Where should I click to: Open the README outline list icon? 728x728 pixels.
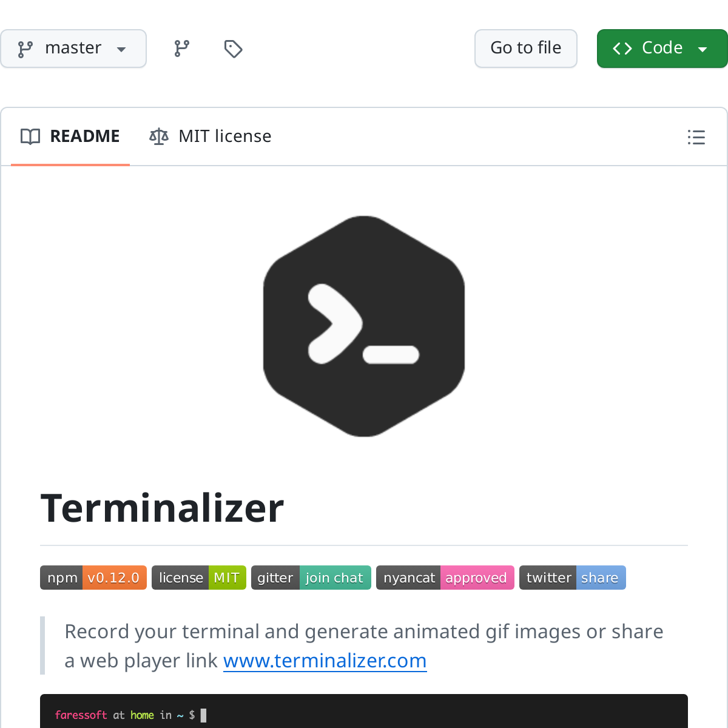coord(696,137)
